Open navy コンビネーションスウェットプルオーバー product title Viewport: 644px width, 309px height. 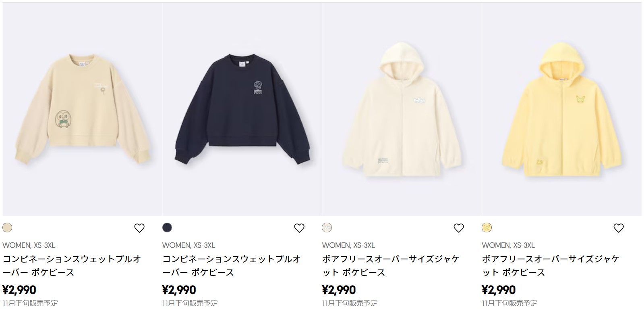pyautogui.click(x=232, y=265)
